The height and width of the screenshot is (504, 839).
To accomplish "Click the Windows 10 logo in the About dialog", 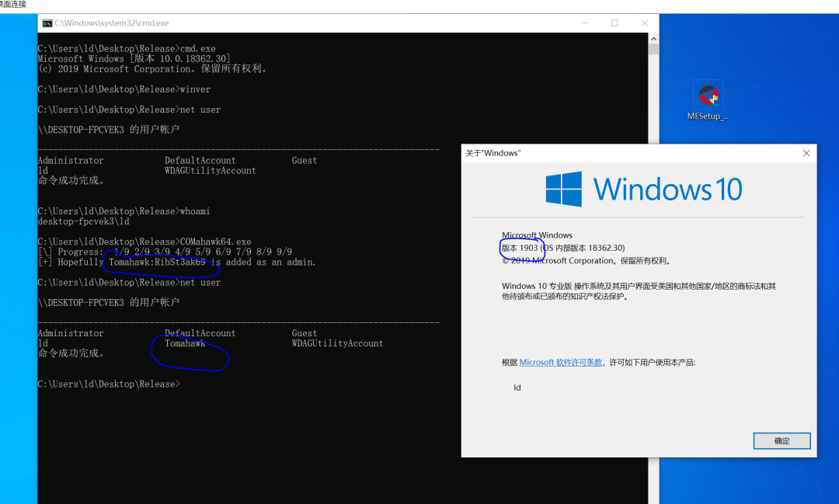I will tap(644, 189).
